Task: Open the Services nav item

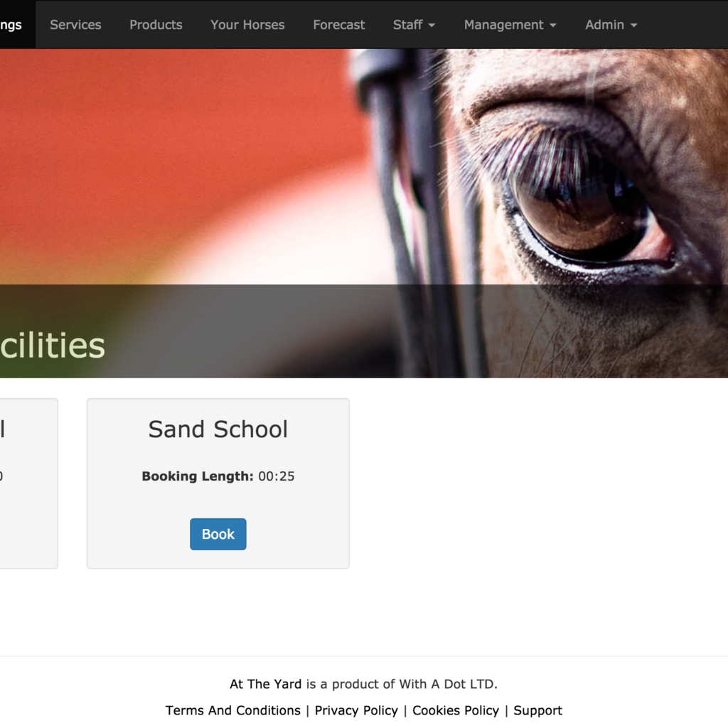Action: pyautogui.click(x=75, y=25)
